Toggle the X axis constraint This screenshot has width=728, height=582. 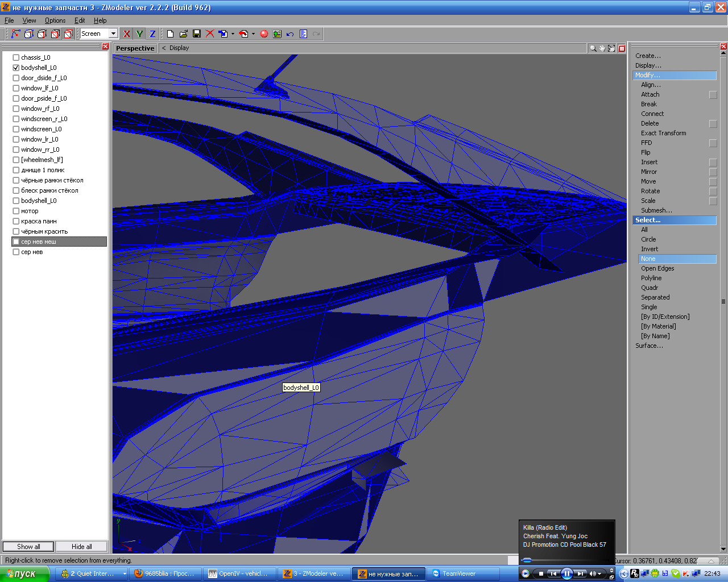[x=127, y=34]
